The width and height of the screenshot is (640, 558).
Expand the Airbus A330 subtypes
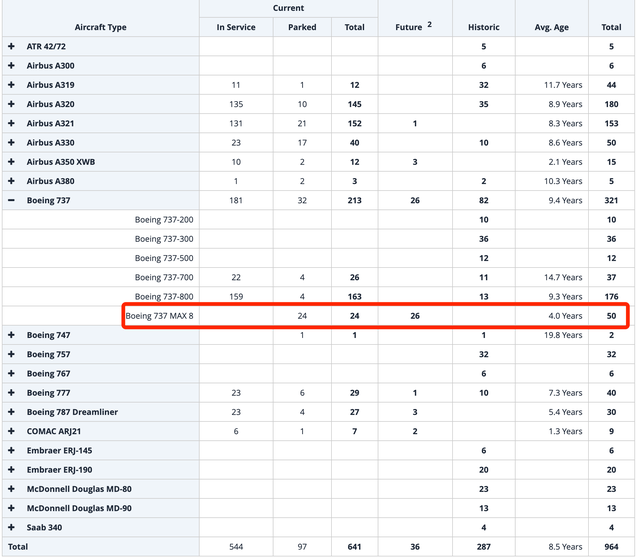pos(12,143)
